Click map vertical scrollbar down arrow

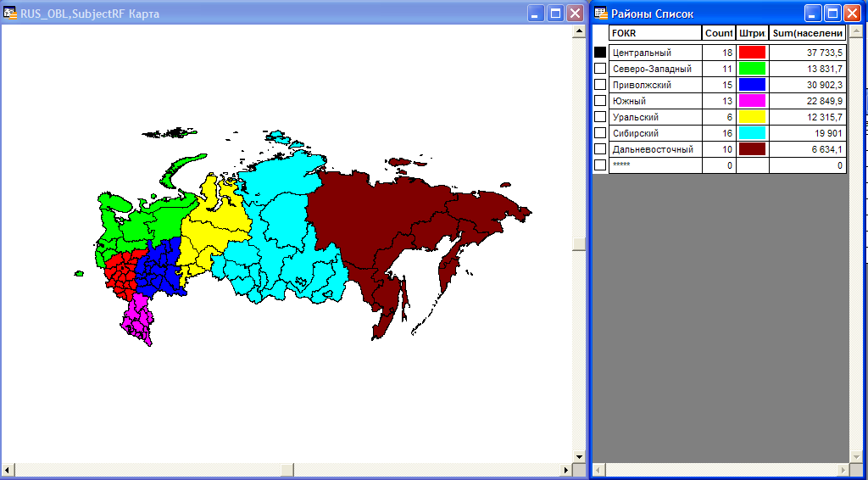coord(579,457)
